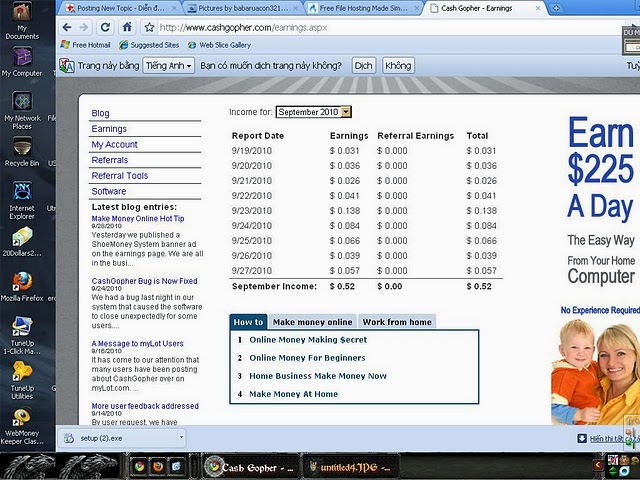Select the How to tab
Viewport: 640px width, 480px height.
[x=248, y=322]
